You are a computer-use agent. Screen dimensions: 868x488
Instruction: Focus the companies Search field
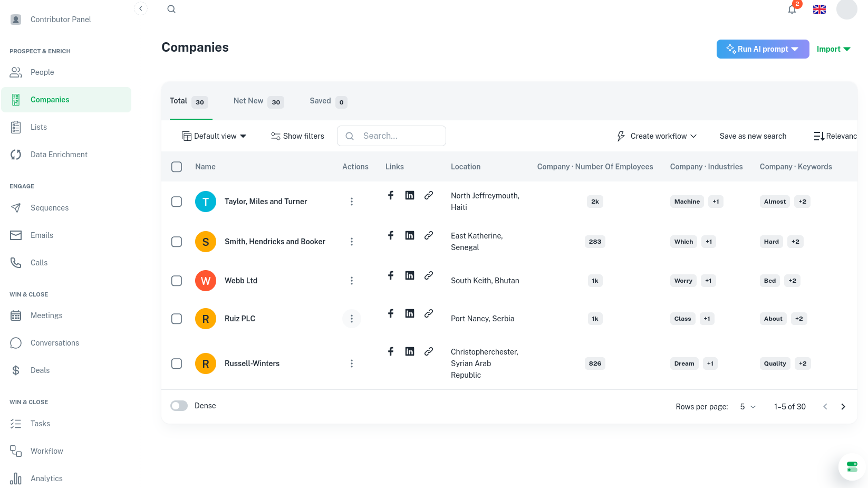click(x=391, y=136)
